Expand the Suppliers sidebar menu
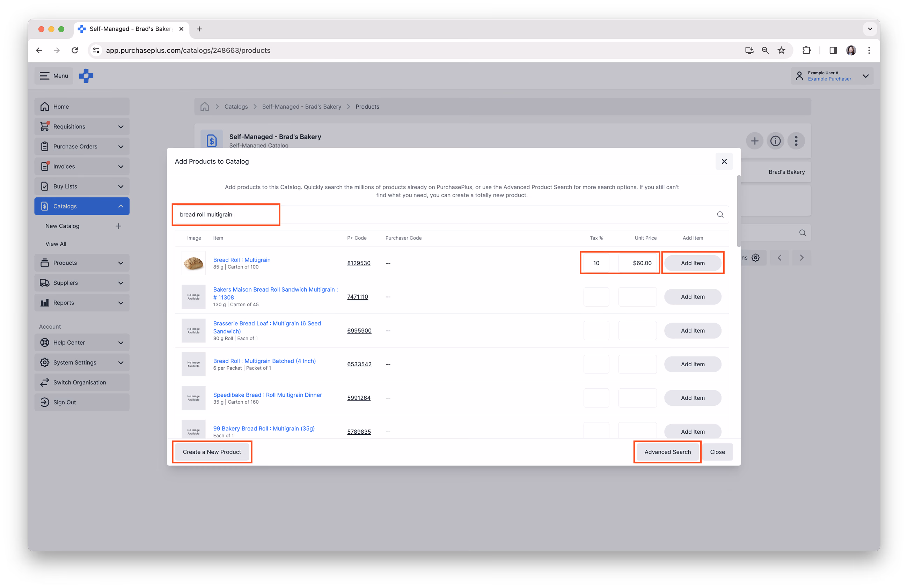Viewport: 908px width, 588px height. tap(82, 282)
